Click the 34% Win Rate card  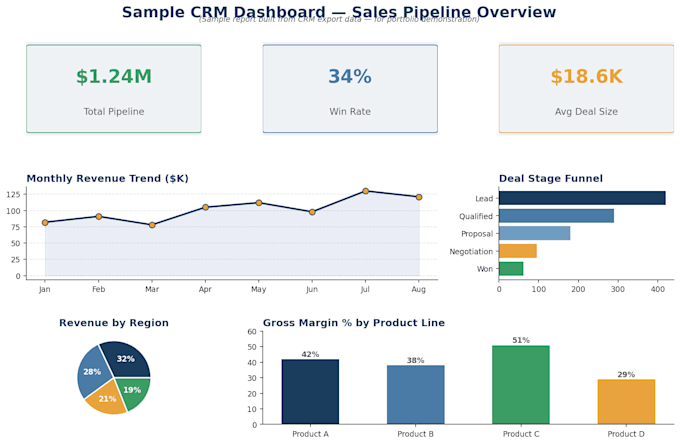350,88
